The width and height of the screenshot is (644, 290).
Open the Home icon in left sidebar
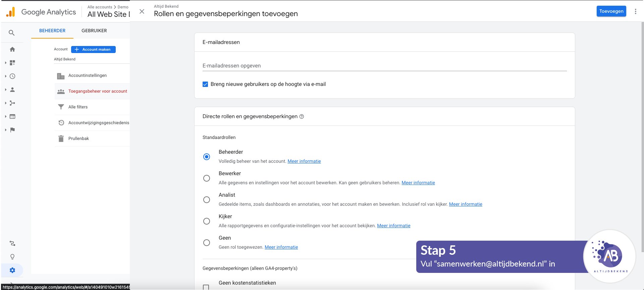(12, 49)
